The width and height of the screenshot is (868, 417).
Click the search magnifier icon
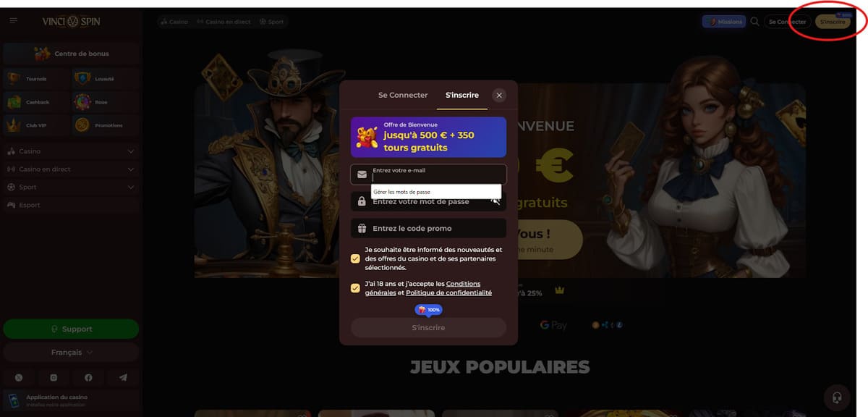tap(755, 22)
